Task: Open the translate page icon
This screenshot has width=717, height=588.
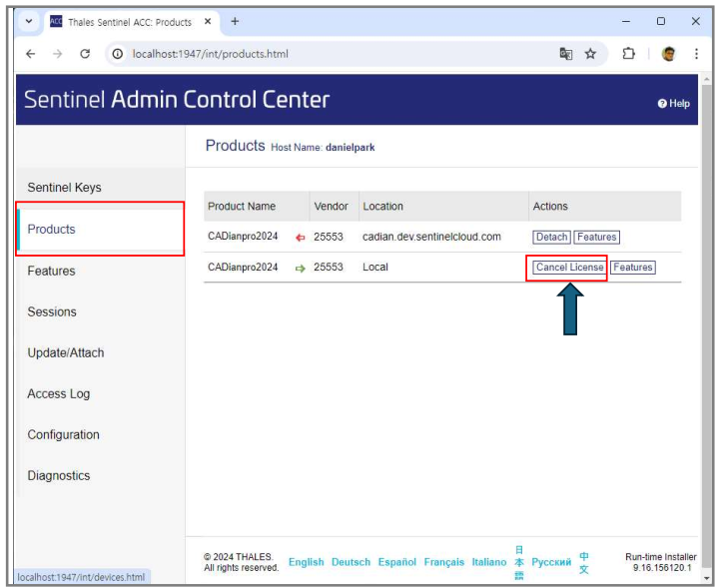Action: [x=565, y=54]
